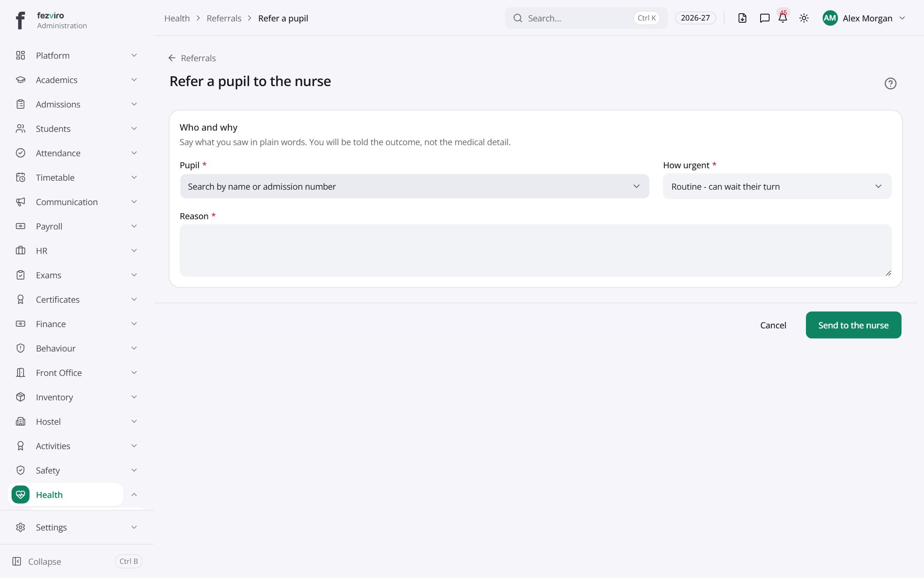Click the Inventory box icon
The image size is (924, 578).
tap(21, 397)
